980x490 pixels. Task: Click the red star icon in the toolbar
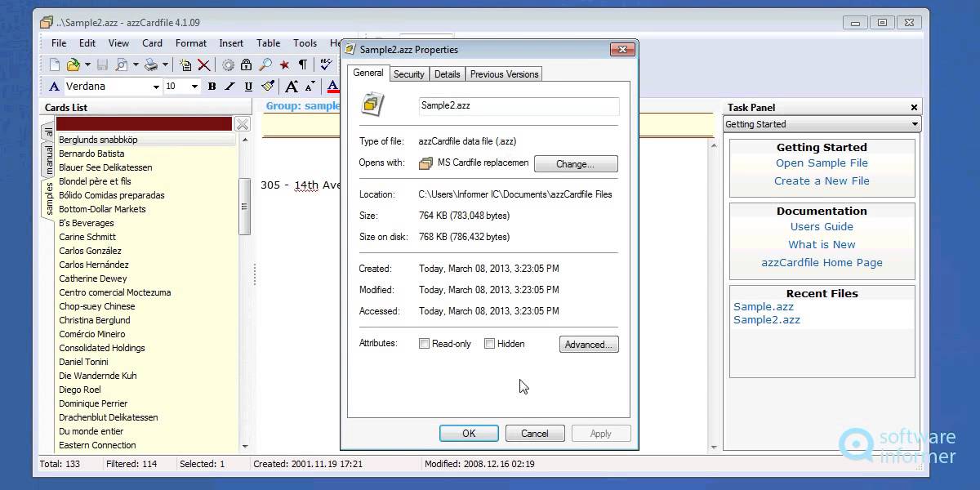[x=284, y=65]
